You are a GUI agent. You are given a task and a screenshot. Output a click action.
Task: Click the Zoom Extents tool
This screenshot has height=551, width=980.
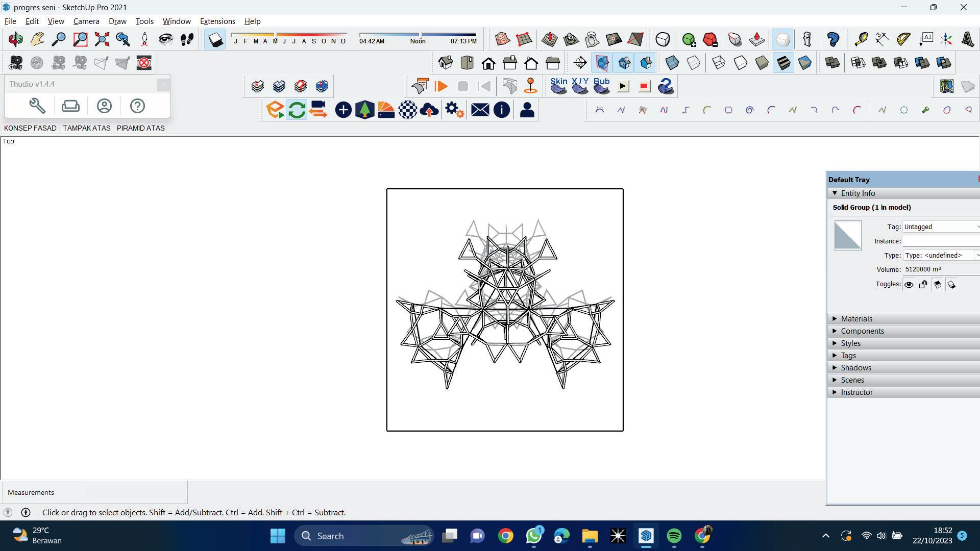[102, 39]
